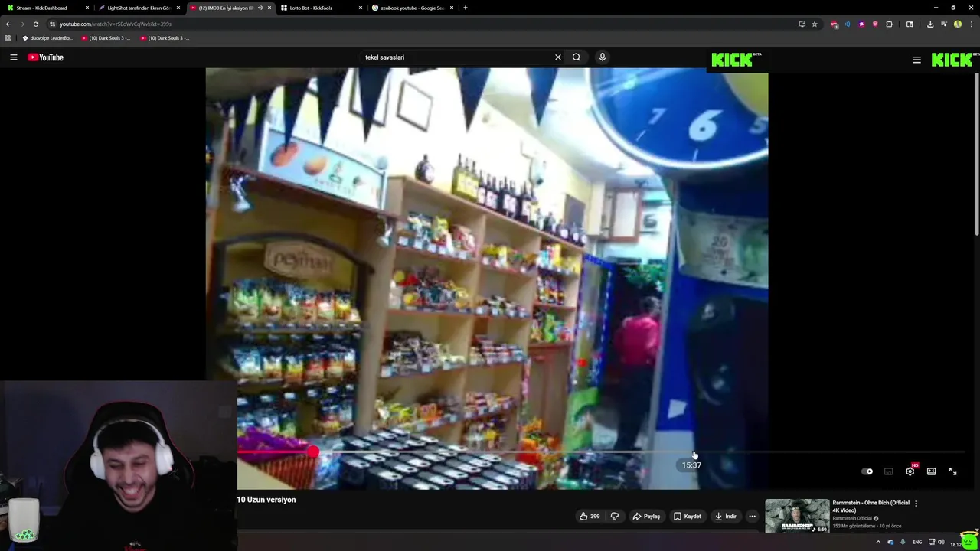The height and width of the screenshot is (551, 980).
Task: Open the pink shield extension
Action: point(875,24)
